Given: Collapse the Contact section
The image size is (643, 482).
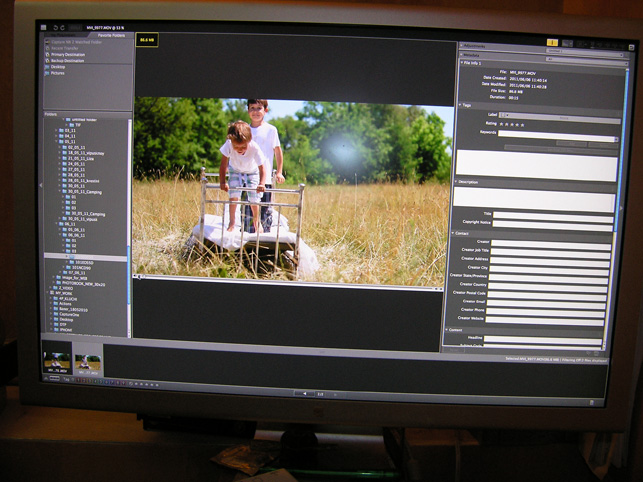Looking at the screenshot, I should tap(453, 233).
